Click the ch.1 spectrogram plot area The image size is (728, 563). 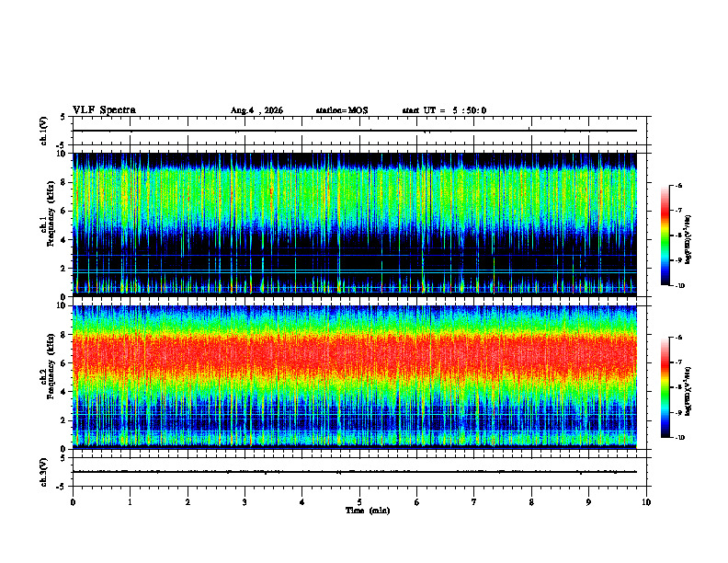[x=355, y=224]
